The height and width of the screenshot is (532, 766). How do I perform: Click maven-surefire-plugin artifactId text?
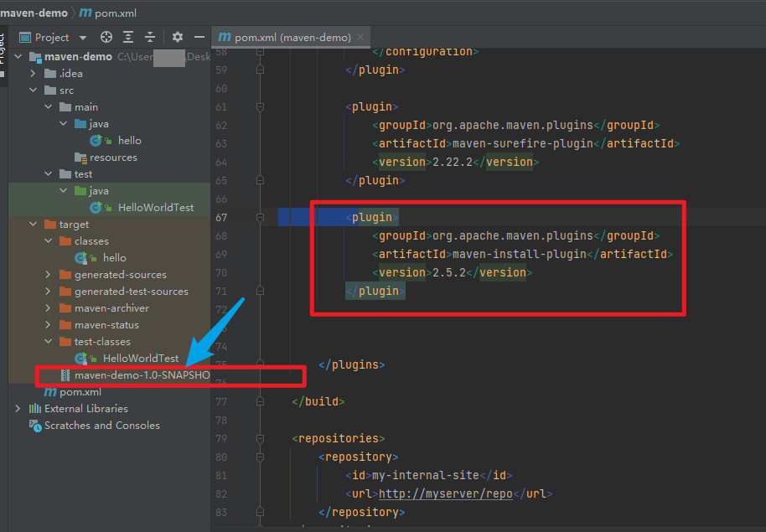[523, 143]
